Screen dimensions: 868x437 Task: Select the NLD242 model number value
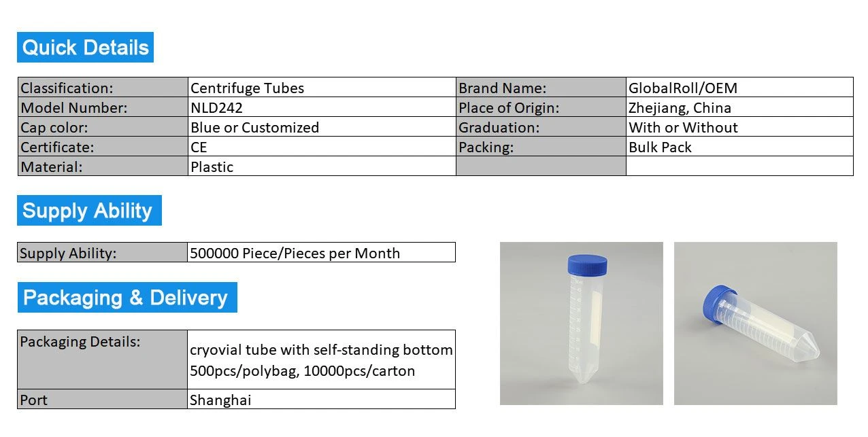pos(322,107)
